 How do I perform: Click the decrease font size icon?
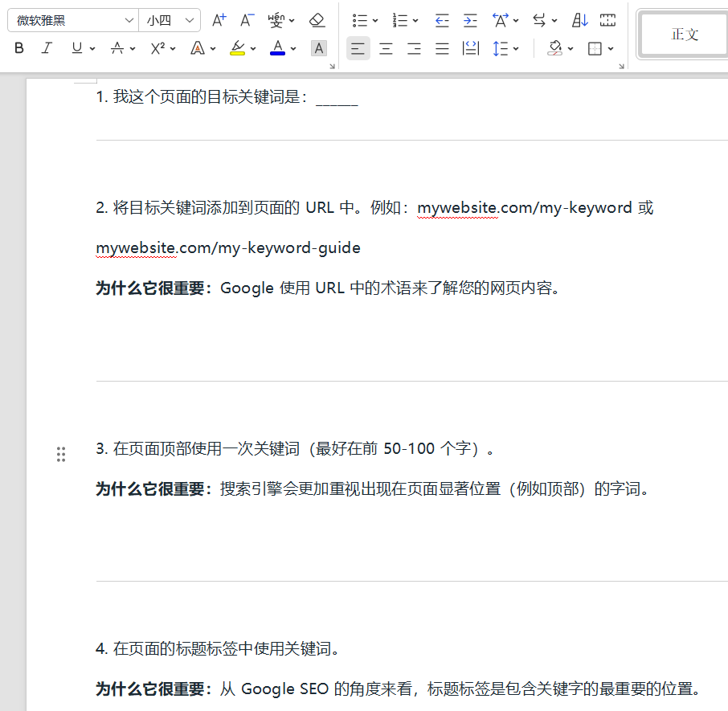coord(247,20)
